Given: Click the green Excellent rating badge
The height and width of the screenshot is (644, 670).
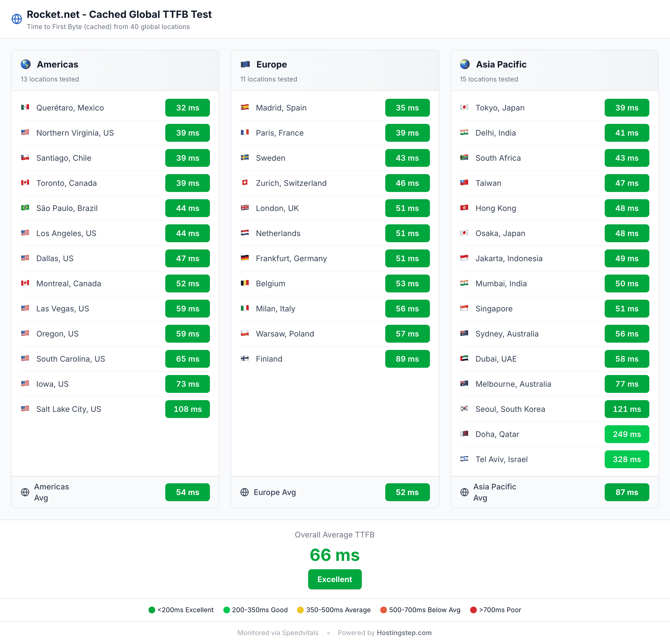Looking at the screenshot, I should pyautogui.click(x=335, y=580).
